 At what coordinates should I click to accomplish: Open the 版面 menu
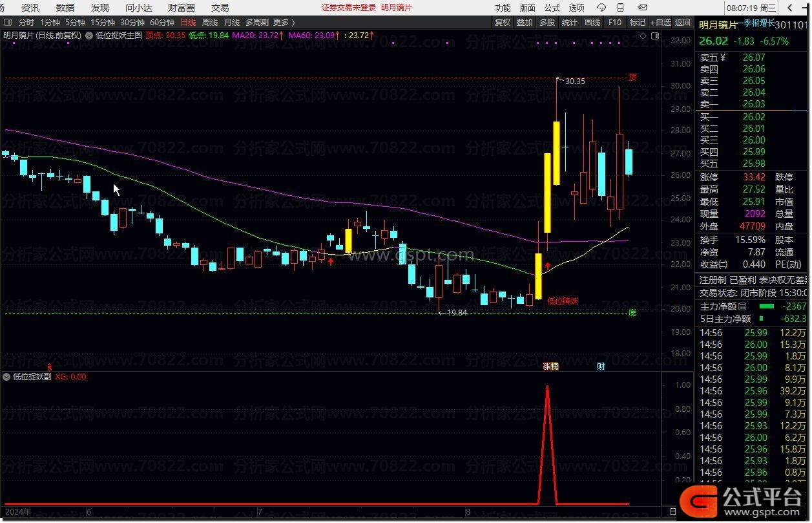(x=527, y=8)
